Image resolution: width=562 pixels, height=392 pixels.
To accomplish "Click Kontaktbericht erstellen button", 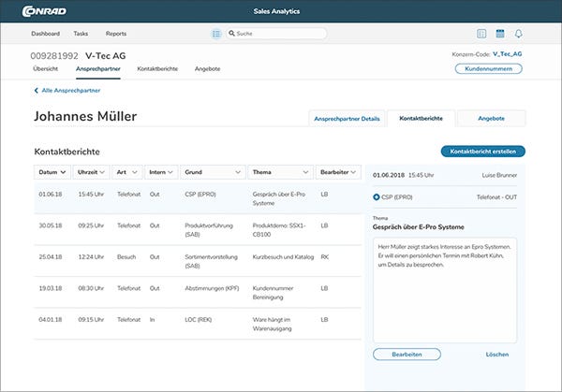I will 483,152.
